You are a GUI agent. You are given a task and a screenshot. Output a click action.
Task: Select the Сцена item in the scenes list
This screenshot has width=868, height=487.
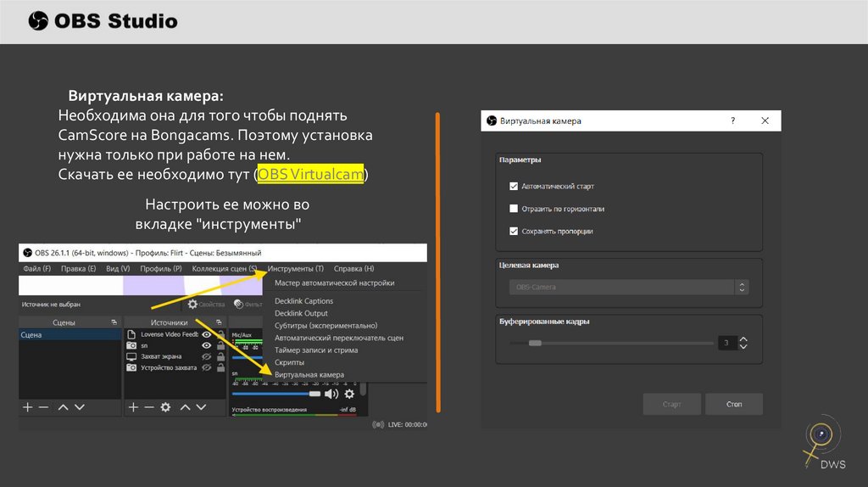[x=32, y=335]
